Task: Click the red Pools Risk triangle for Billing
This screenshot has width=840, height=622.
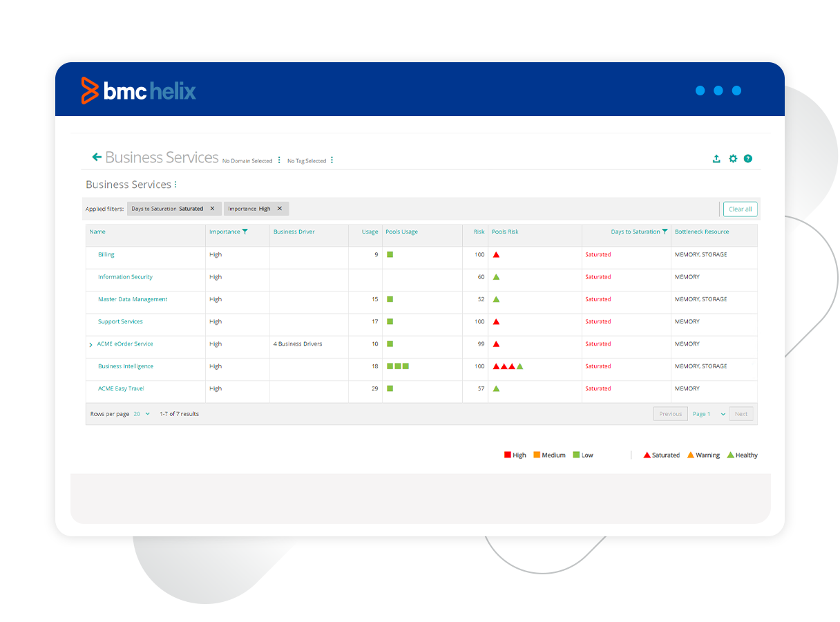Action: coord(496,255)
